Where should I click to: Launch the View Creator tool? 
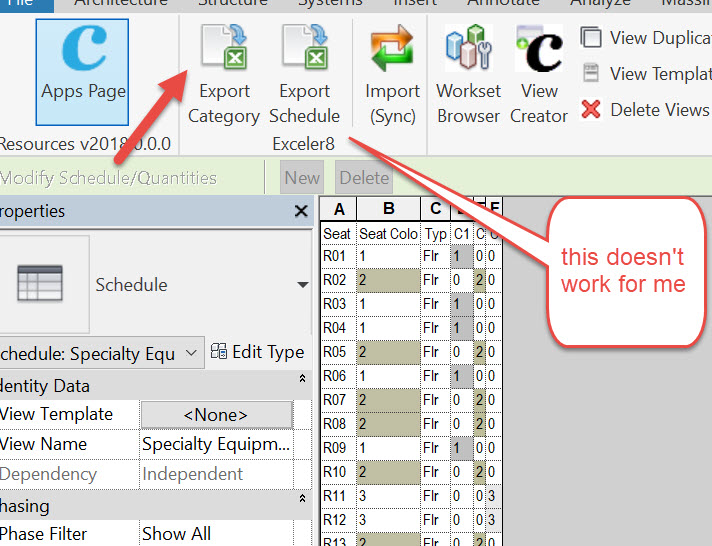click(x=539, y=50)
